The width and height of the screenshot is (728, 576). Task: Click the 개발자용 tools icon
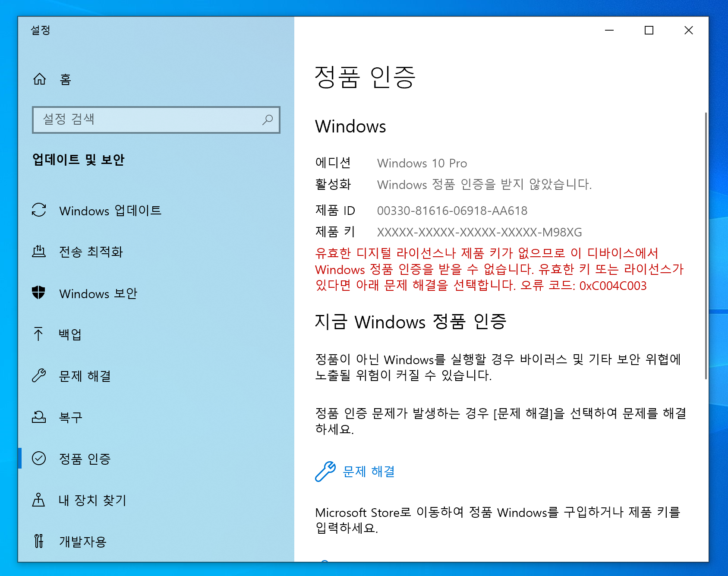(x=39, y=541)
